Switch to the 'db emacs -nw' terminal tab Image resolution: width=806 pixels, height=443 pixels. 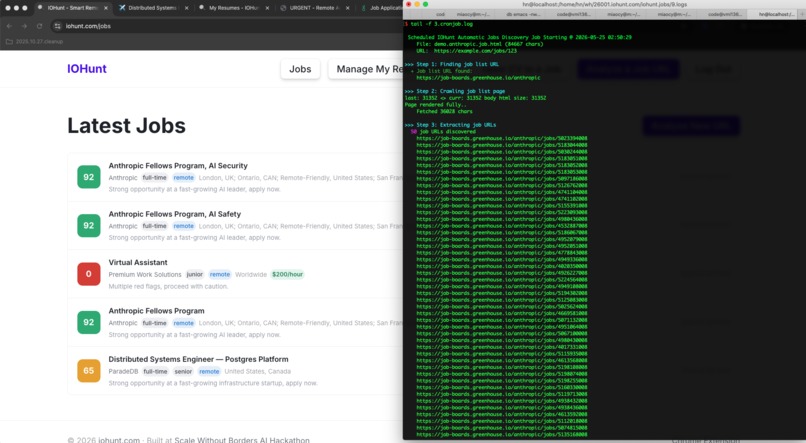(523, 14)
